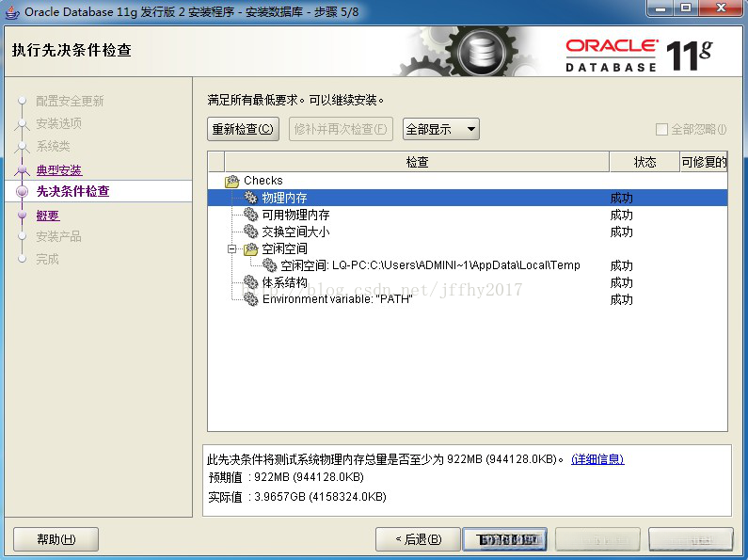Click the gear icon beside 体系结构
This screenshot has width=748, height=560.
[250, 282]
